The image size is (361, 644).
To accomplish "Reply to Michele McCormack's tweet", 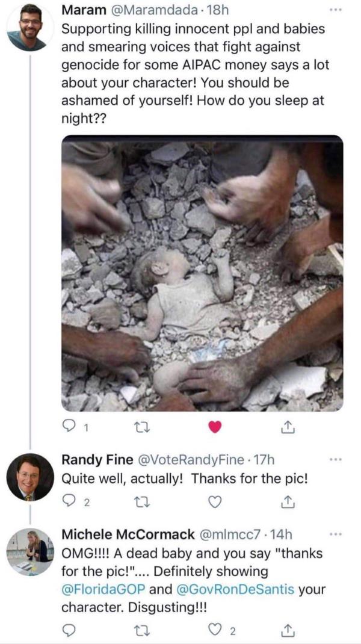I will coord(69,630).
